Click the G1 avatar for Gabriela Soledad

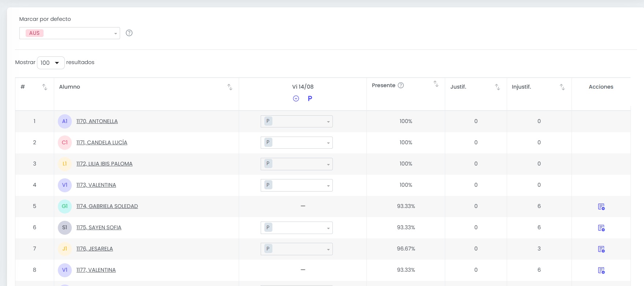pos(65,206)
